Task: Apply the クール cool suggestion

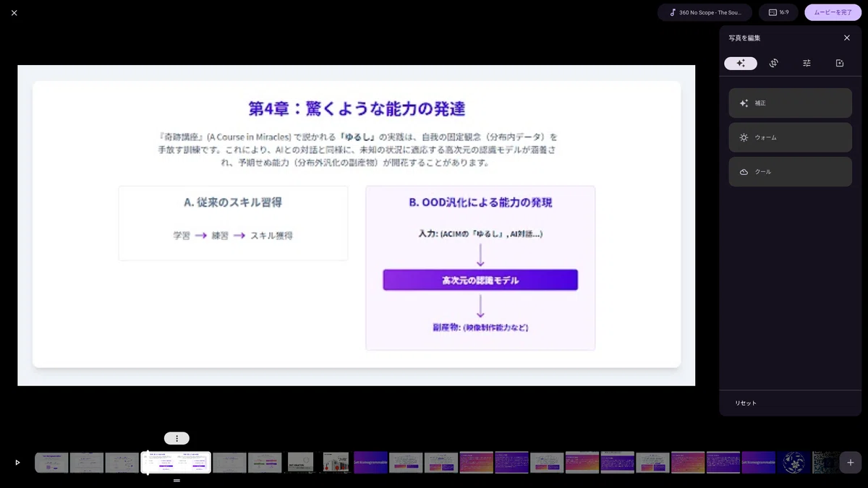Action: [790, 172]
